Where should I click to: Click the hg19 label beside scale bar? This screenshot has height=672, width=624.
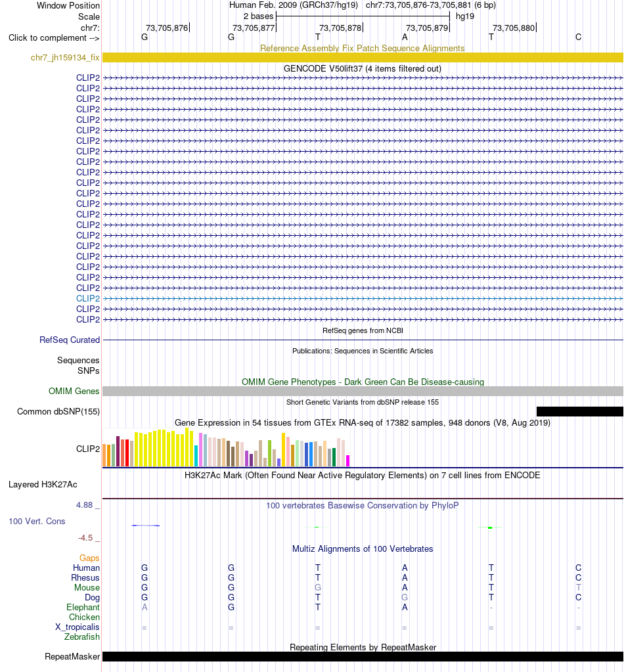465,16
